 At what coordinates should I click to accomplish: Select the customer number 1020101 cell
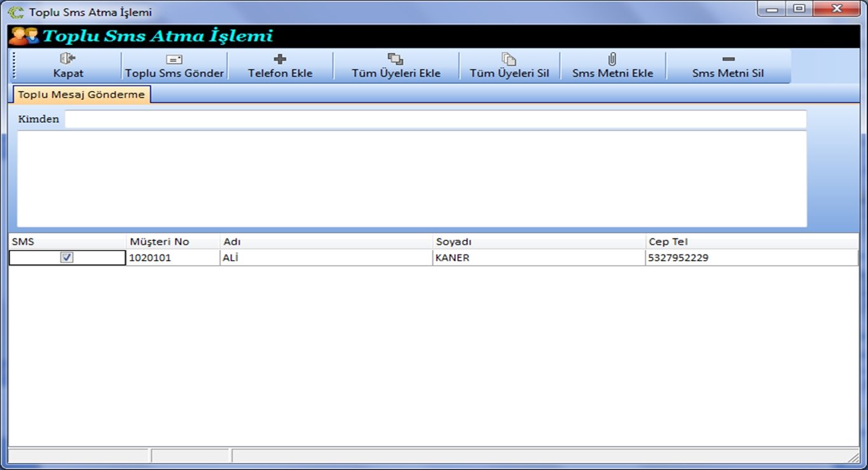(150, 258)
